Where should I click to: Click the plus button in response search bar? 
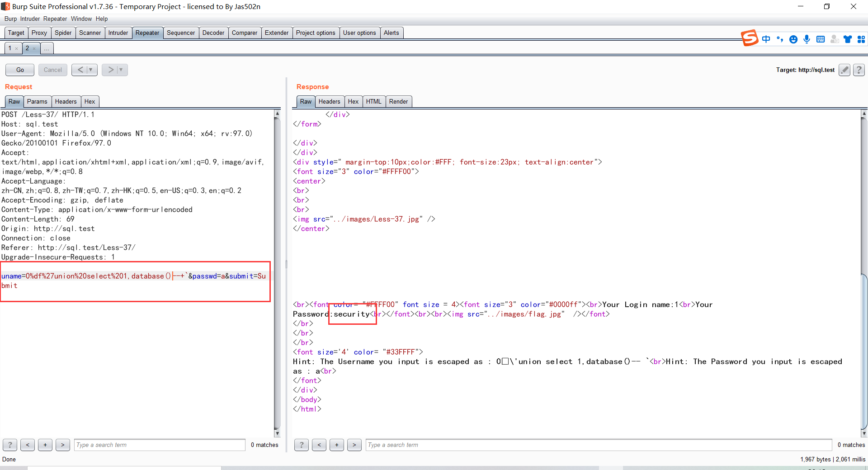click(337, 445)
